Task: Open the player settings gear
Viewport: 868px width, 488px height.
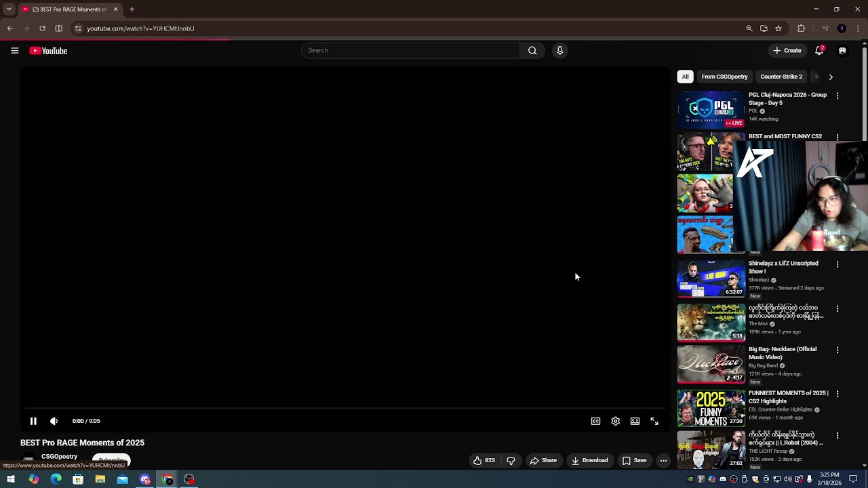Action: click(615, 421)
